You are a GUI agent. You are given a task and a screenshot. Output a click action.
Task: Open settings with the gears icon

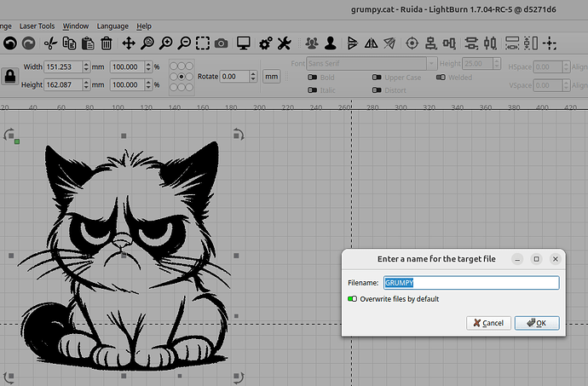[266, 43]
